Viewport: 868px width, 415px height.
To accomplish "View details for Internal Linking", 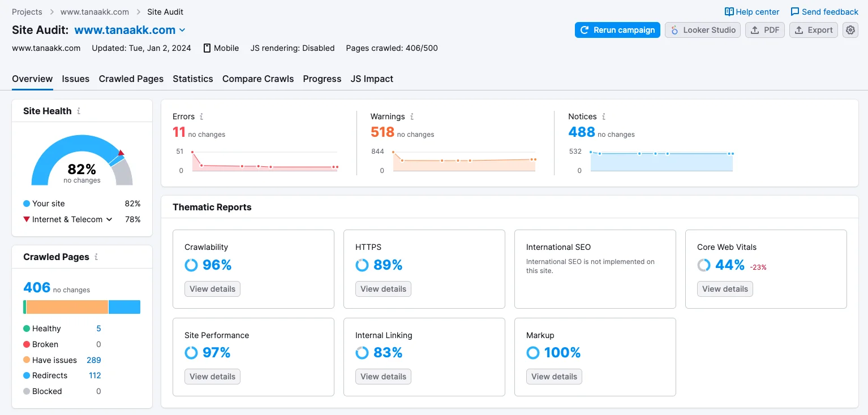I will coord(383,377).
